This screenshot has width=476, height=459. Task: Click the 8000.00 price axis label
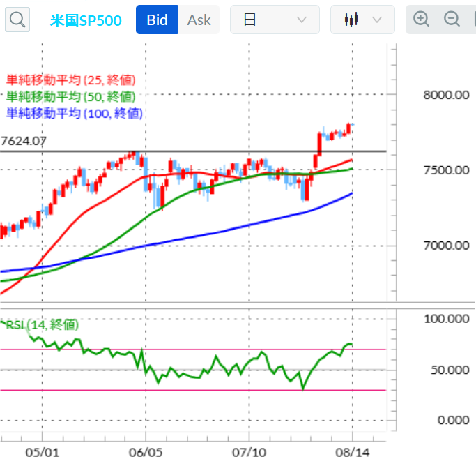(x=446, y=95)
